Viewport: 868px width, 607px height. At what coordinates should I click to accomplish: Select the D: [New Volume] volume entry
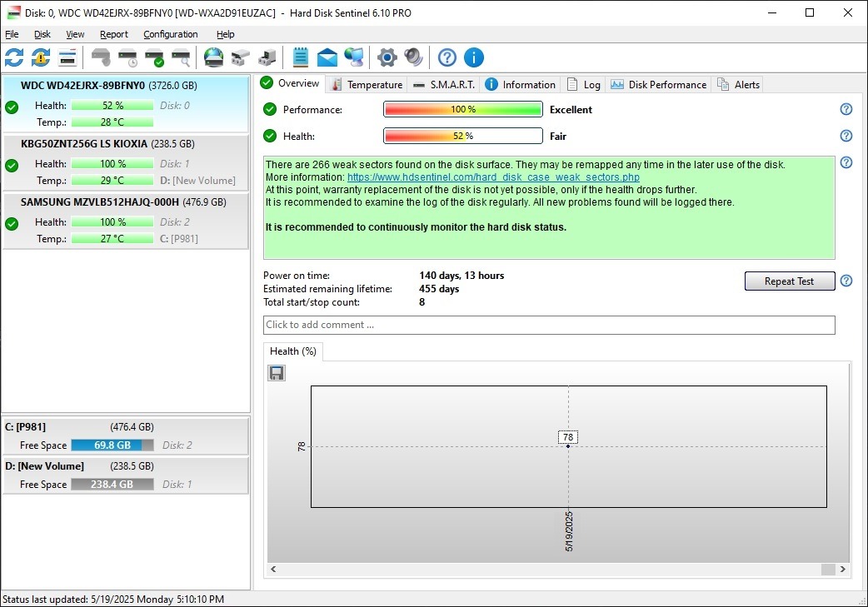[x=126, y=475]
